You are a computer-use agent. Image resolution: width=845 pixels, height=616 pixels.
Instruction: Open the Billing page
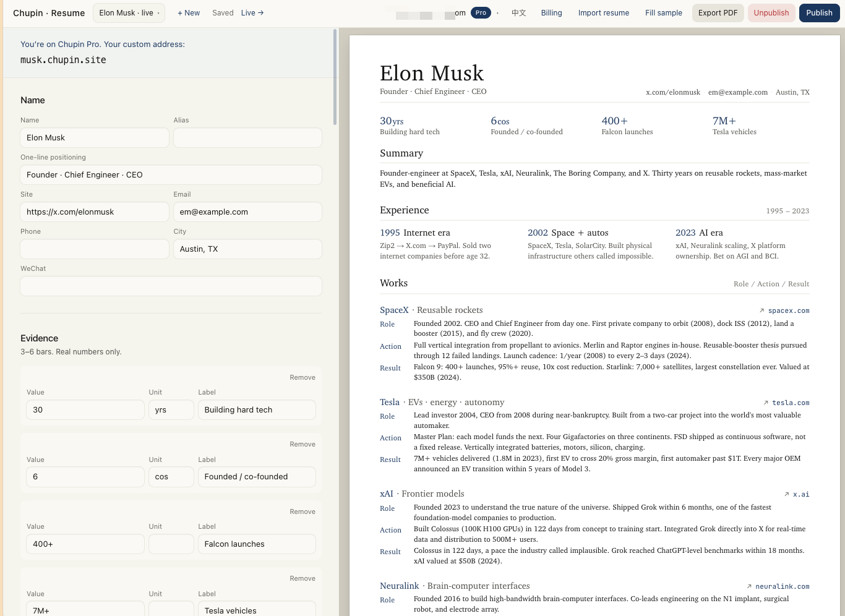coord(551,13)
